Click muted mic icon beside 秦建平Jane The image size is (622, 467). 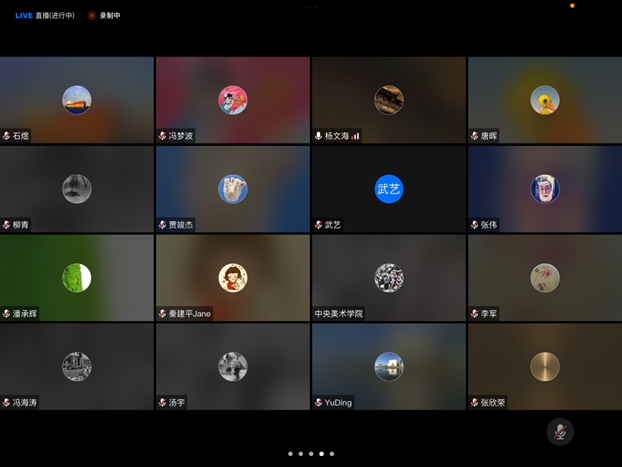pos(162,314)
